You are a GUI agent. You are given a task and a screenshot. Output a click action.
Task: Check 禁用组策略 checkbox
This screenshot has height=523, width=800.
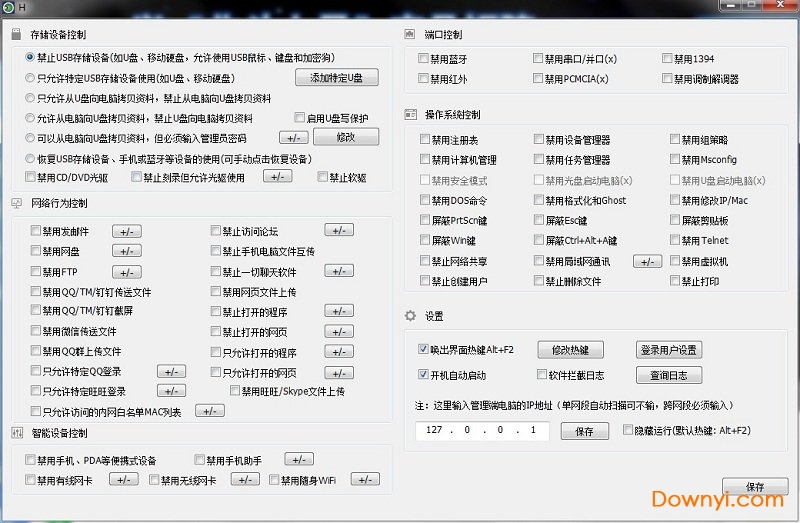point(674,139)
